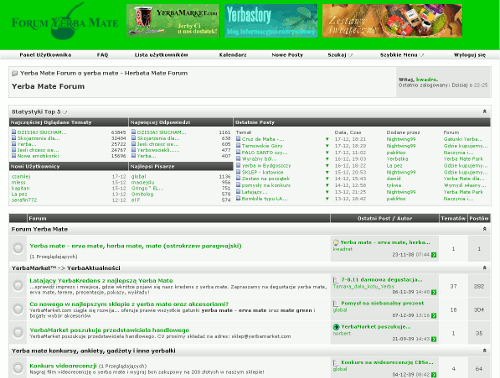Viewport: 500px width, 378px height.
Task: Open new user serafin772 profile
Action: [x=24, y=200]
